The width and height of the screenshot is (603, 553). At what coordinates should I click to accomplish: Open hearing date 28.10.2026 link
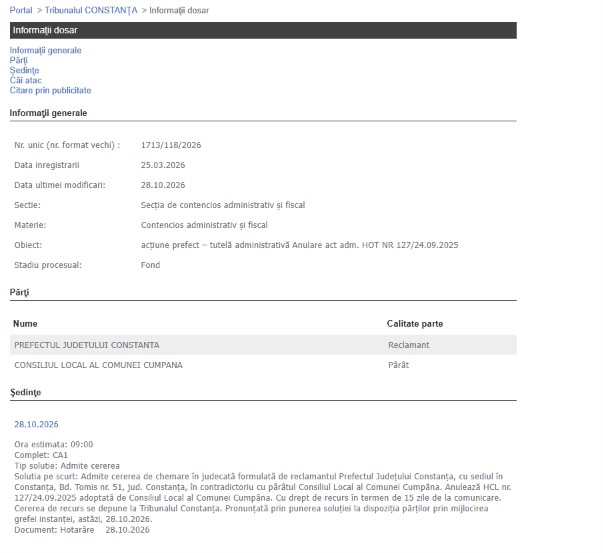(36, 424)
